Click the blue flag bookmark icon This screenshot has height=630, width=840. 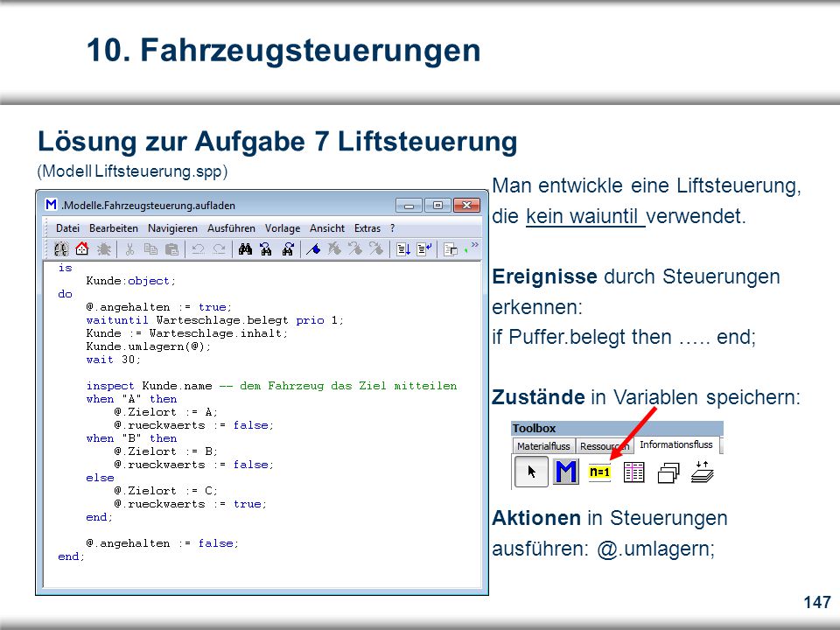click(x=313, y=249)
